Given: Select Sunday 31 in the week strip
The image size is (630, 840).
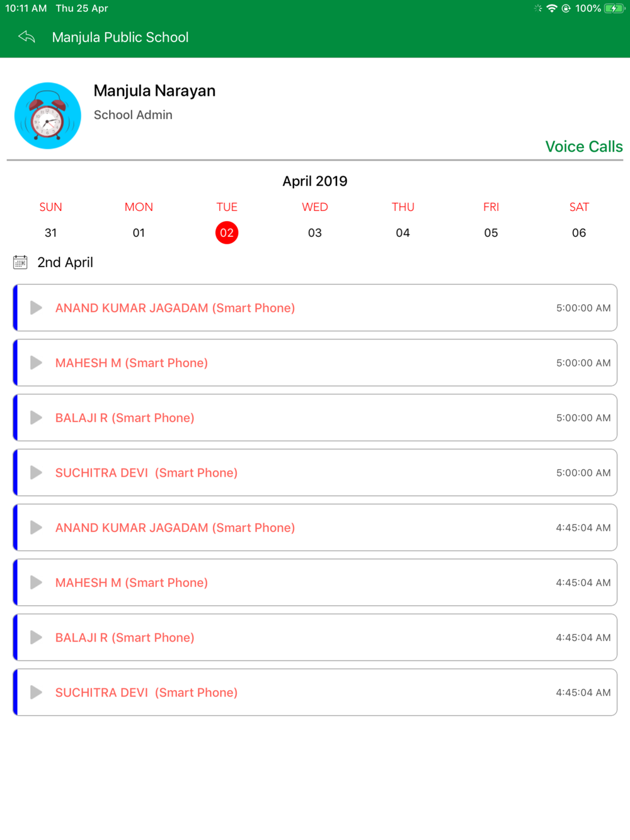Looking at the screenshot, I should (x=51, y=233).
